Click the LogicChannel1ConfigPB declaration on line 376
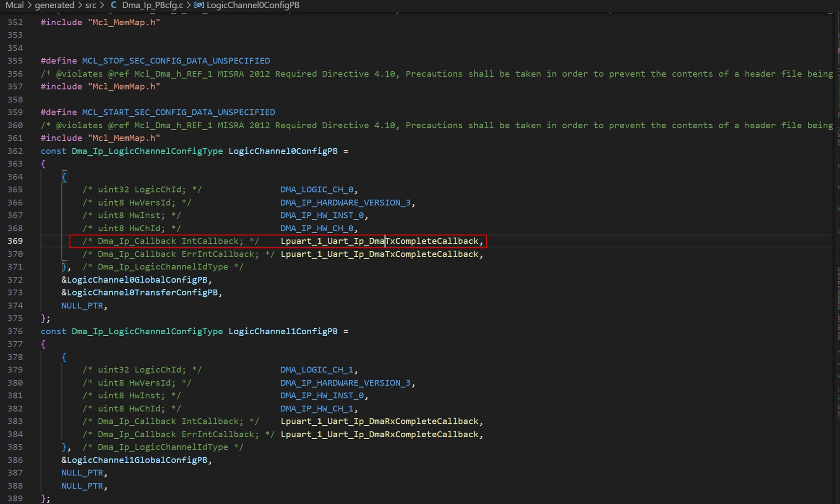840x504 pixels. pyautogui.click(x=282, y=331)
